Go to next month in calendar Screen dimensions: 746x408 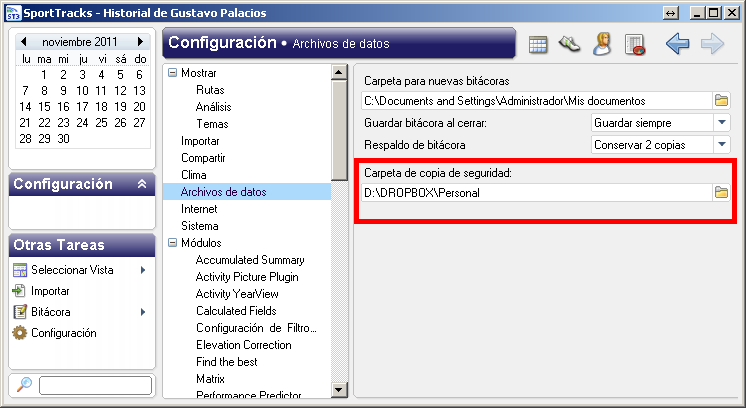pos(140,42)
